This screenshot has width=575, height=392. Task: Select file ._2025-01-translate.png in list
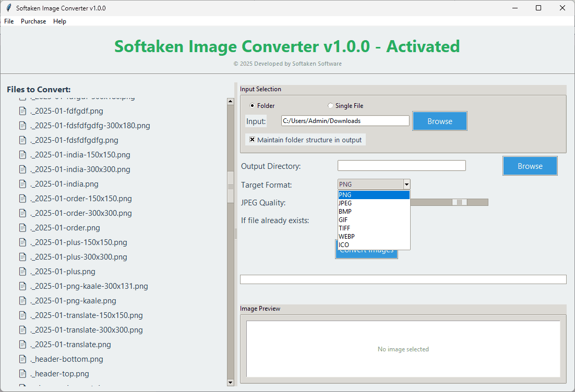(71, 345)
